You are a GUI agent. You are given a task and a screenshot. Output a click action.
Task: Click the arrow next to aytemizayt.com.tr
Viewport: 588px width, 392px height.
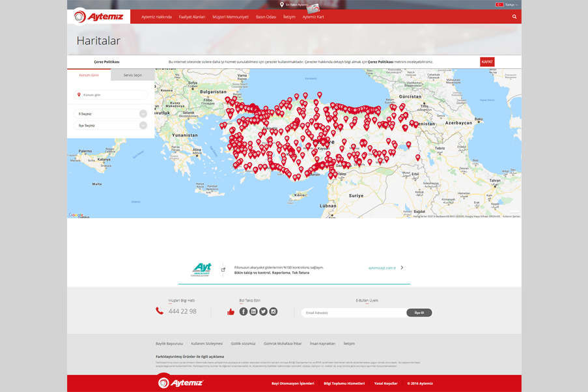[402, 268]
